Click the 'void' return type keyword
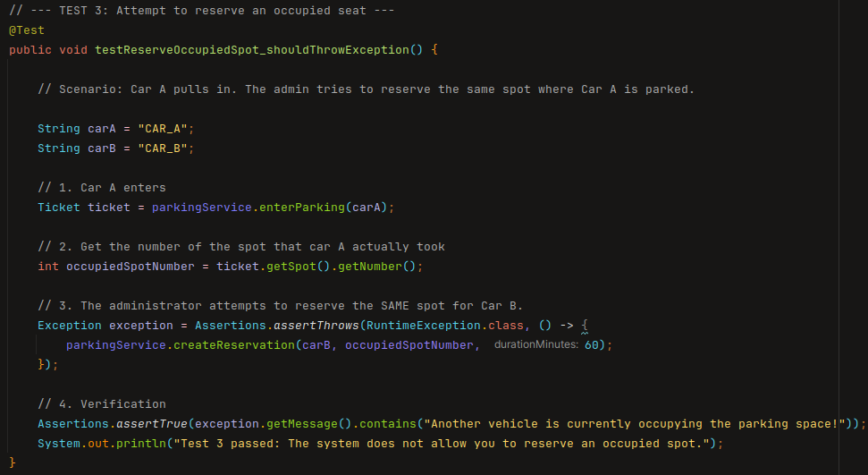868x475 pixels. (x=73, y=50)
